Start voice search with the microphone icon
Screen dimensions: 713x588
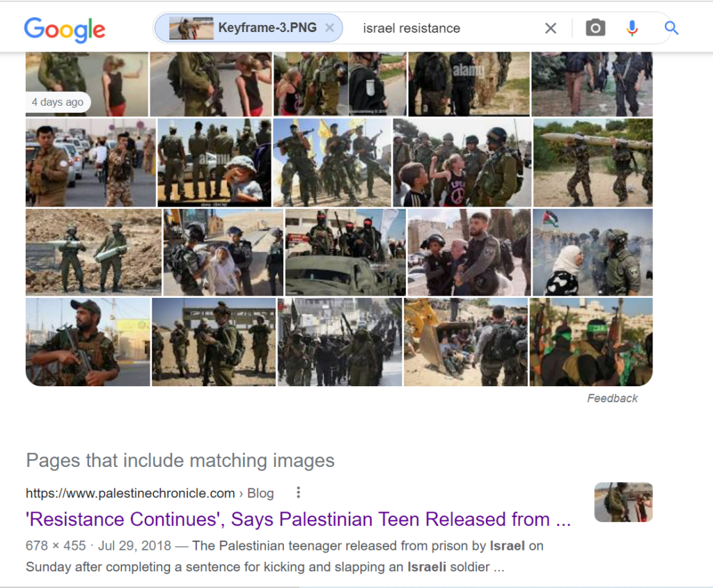coord(632,28)
